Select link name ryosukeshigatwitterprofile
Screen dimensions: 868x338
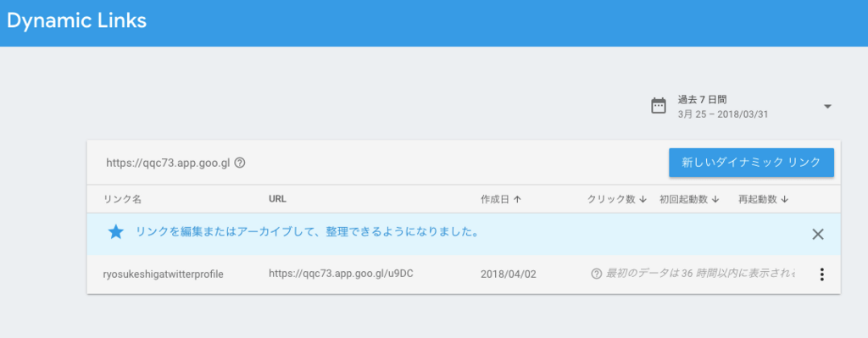164,274
